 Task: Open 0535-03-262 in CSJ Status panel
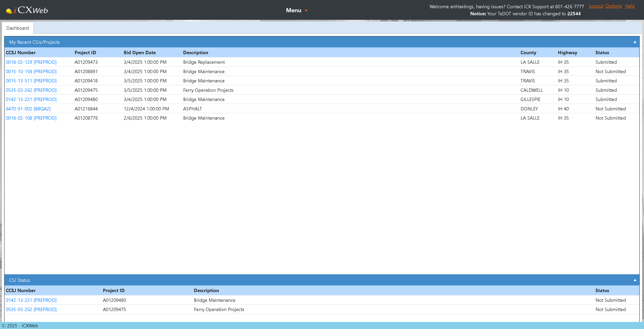pos(31,309)
